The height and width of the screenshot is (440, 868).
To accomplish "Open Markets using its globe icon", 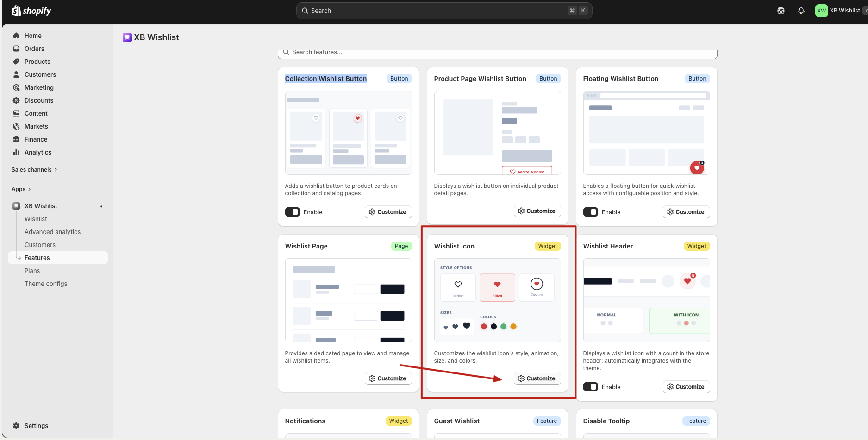I will (x=16, y=126).
